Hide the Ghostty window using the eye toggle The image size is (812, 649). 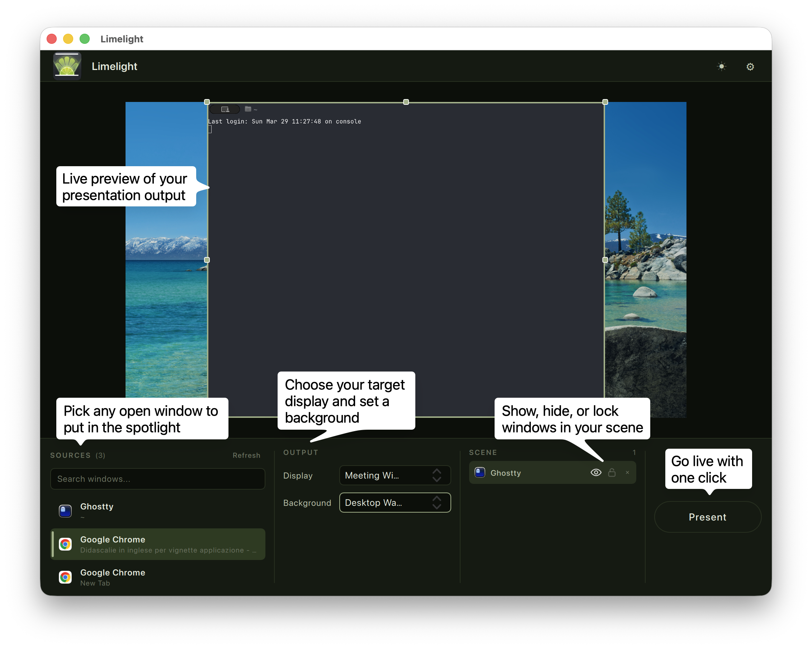pyautogui.click(x=596, y=472)
